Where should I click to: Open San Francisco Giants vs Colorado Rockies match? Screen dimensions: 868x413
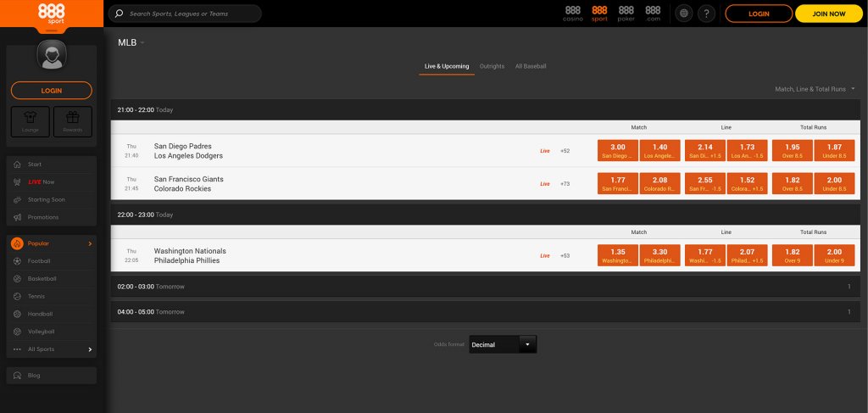tap(189, 184)
